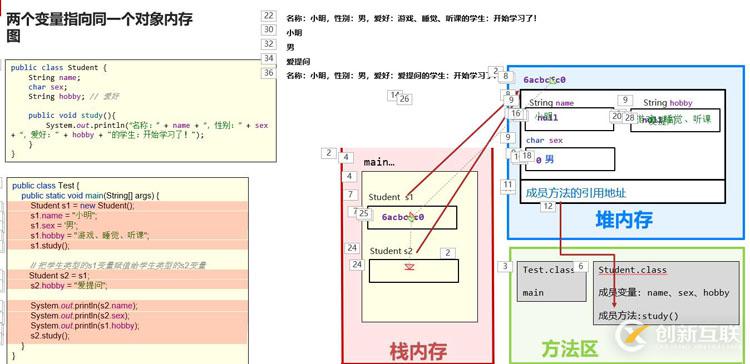
Task: Click animation marker 12 under method reference box
Action: (x=549, y=206)
